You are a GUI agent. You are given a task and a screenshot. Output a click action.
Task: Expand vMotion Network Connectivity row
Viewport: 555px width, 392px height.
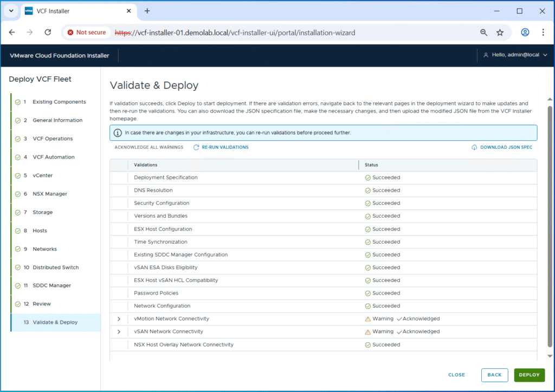tap(119, 319)
